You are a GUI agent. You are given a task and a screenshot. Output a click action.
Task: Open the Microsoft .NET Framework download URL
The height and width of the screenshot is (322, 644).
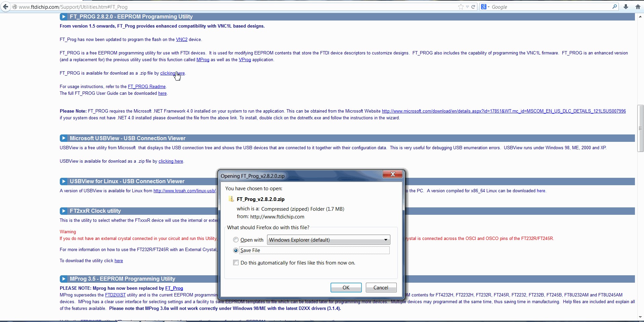[504, 111]
